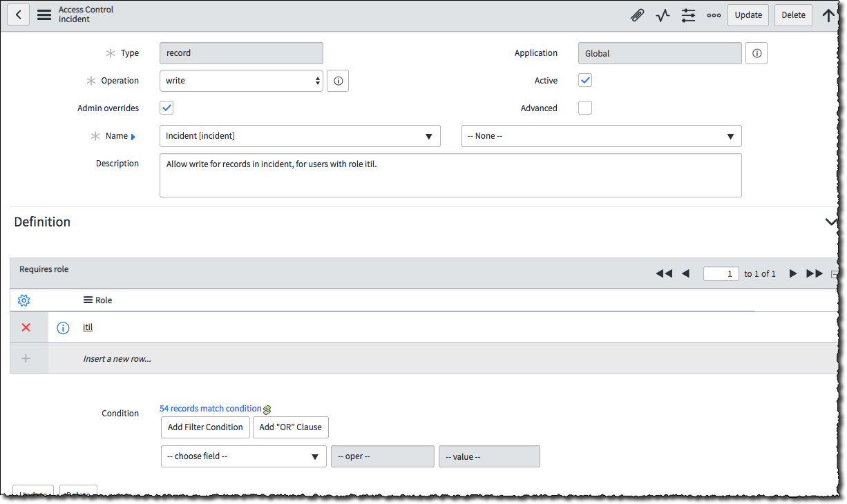Click Add Filter Condition button
The width and height of the screenshot is (847, 504).
[205, 427]
